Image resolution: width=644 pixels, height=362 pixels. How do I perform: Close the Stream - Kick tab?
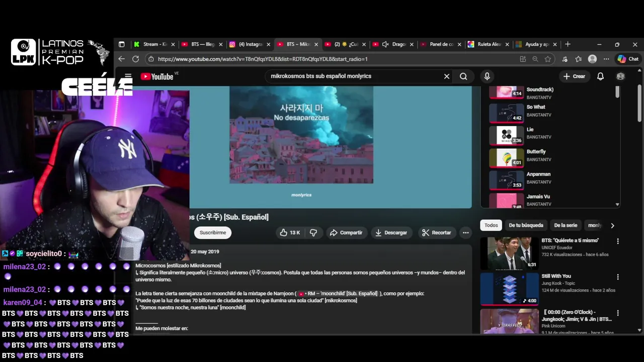173,44
